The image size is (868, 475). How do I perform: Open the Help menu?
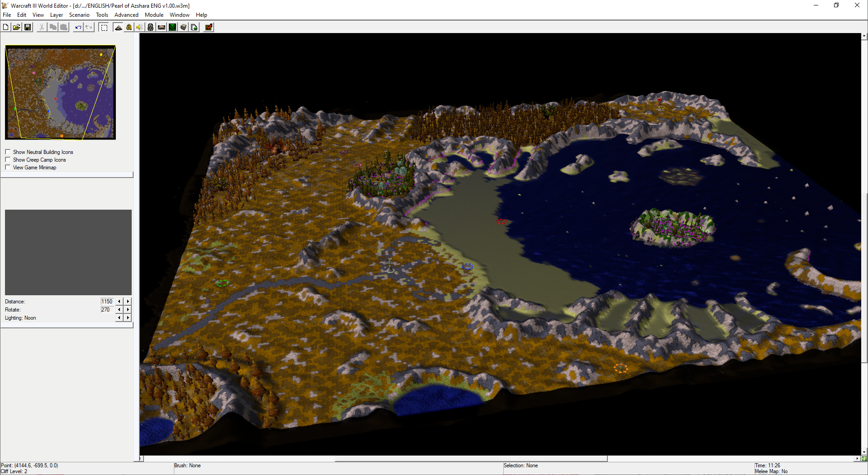[x=201, y=15]
